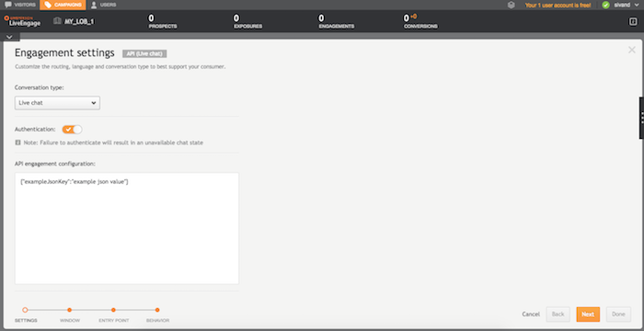The height and width of the screenshot is (331, 644).
Task: Click the API (Live chat) badge
Action: pyautogui.click(x=144, y=54)
